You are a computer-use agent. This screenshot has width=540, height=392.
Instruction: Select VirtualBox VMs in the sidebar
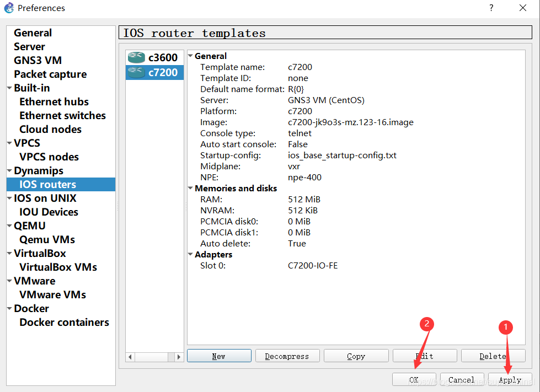click(x=58, y=267)
